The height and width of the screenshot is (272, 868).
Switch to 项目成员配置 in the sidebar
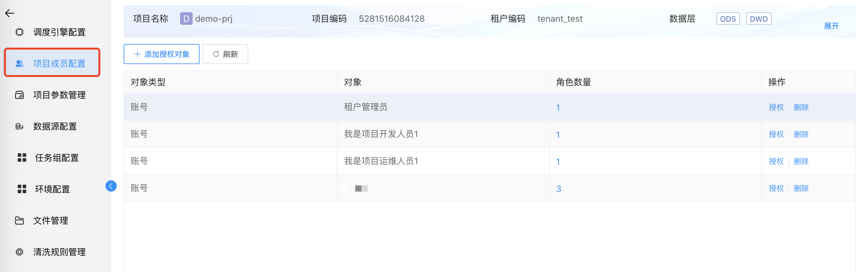59,63
